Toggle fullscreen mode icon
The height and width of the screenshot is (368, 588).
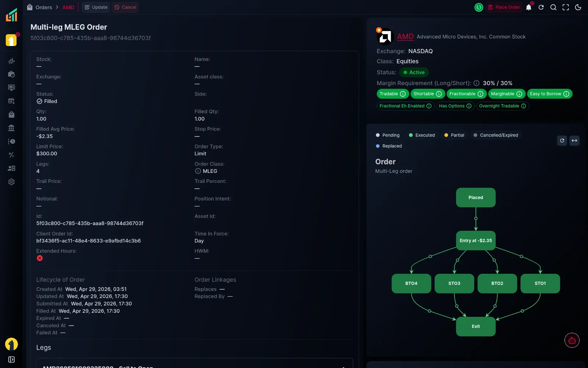click(x=566, y=7)
